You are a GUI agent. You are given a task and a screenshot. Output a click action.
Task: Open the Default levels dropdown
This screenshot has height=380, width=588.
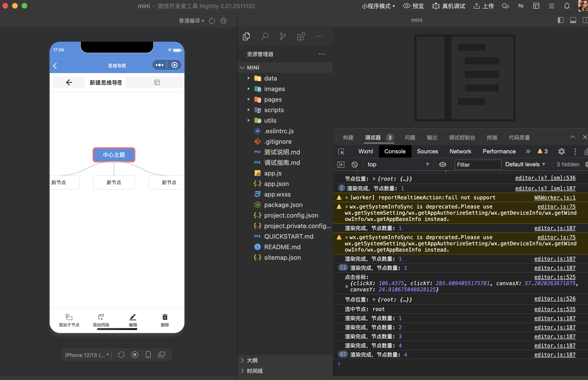click(x=525, y=165)
